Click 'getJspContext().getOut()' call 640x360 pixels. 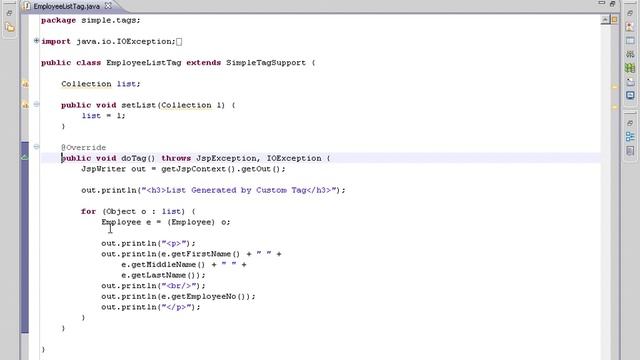221,169
